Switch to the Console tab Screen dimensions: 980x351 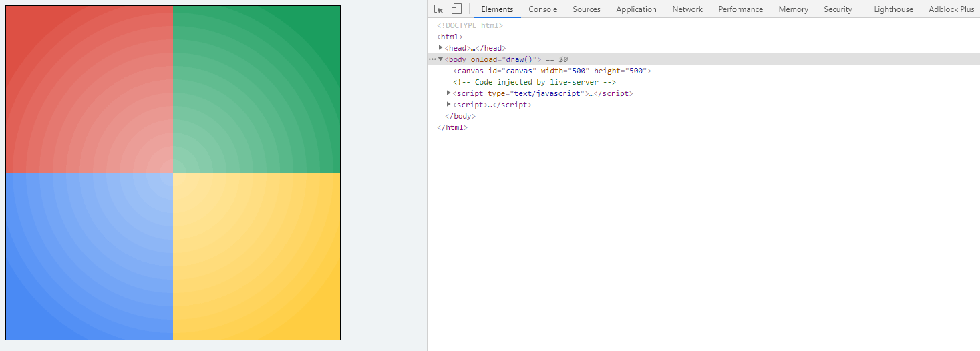pyautogui.click(x=542, y=9)
